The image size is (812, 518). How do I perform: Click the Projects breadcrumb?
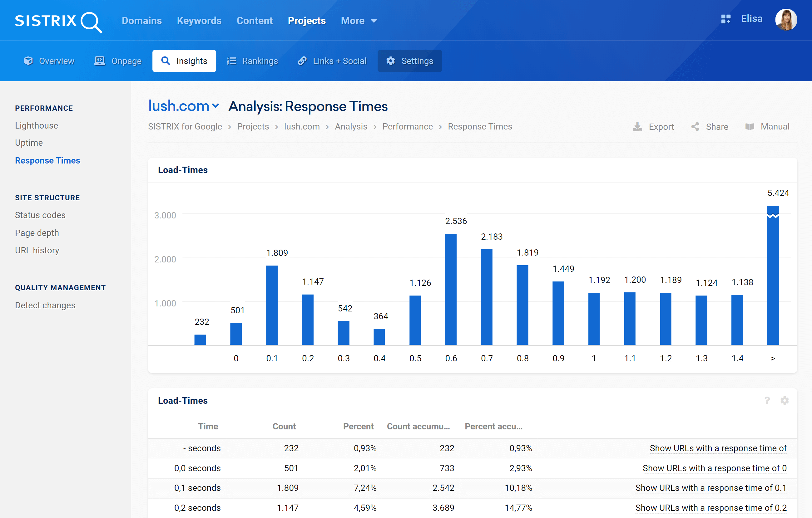[x=253, y=127]
